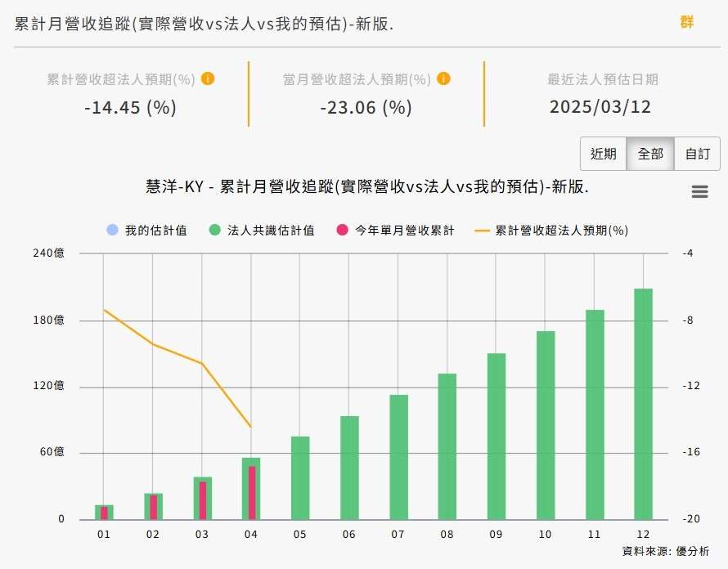
Task: Click the green bar for month 07
Action: point(398,457)
